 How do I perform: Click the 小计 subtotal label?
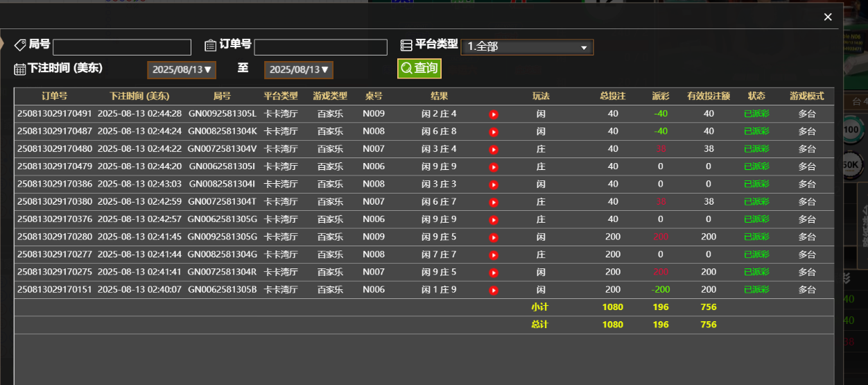(x=540, y=307)
